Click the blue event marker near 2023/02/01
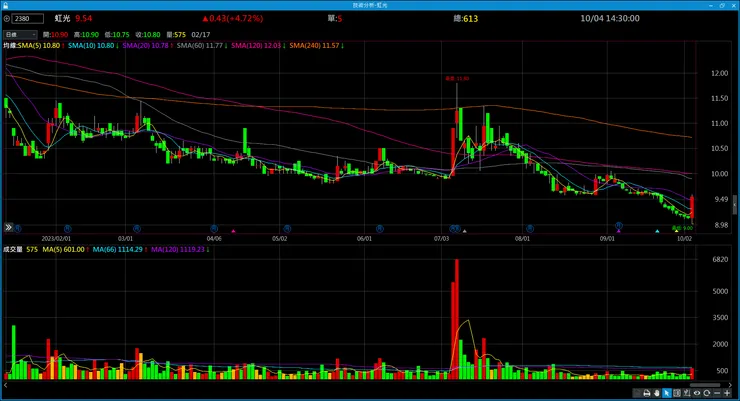The width and height of the screenshot is (740, 401). tap(67, 229)
